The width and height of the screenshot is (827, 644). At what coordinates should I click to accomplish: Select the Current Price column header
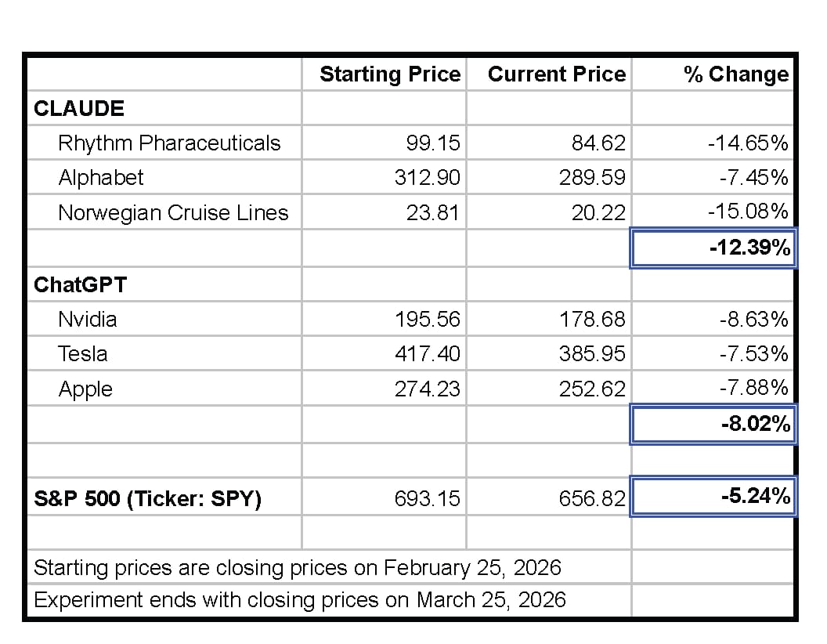coord(557,74)
